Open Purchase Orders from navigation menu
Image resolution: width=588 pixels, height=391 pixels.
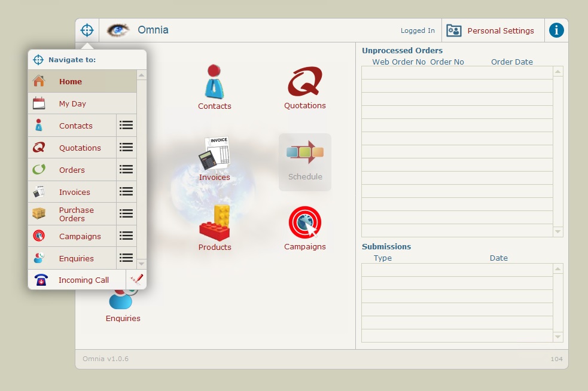[72, 214]
